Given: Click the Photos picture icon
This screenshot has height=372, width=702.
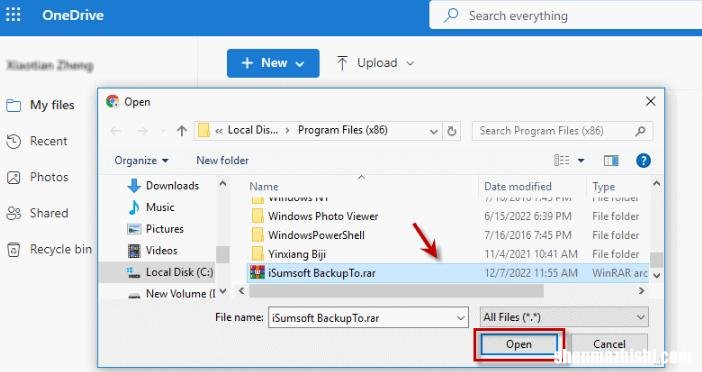Looking at the screenshot, I should [x=13, y=178].
